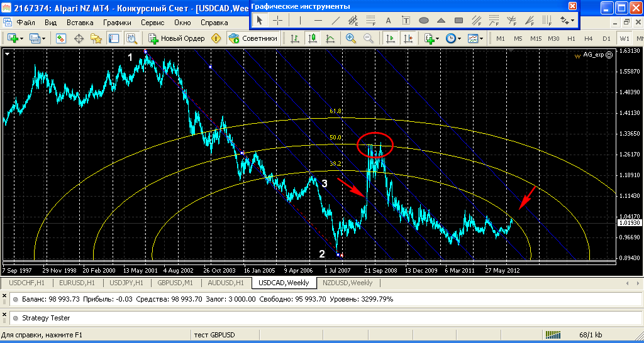
Task: Switch to the NZDUSD,Weekly chart tab
Action: point(347,283)
